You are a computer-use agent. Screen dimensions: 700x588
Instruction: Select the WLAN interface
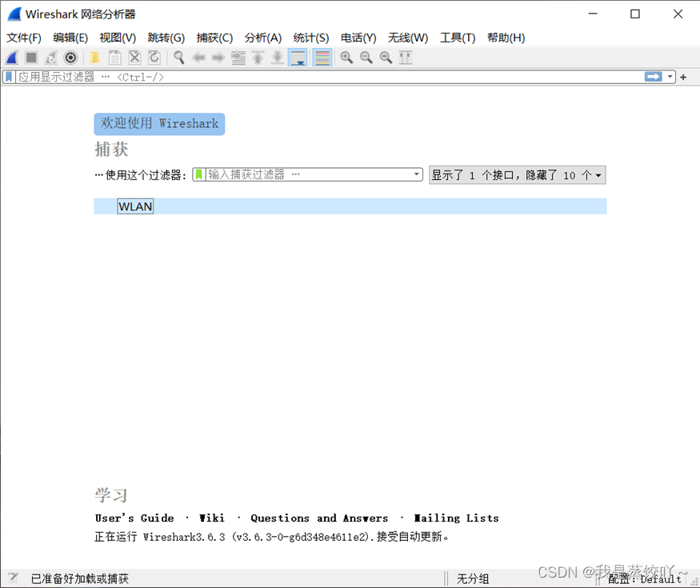pyautogui.click(x=350, y=206)
